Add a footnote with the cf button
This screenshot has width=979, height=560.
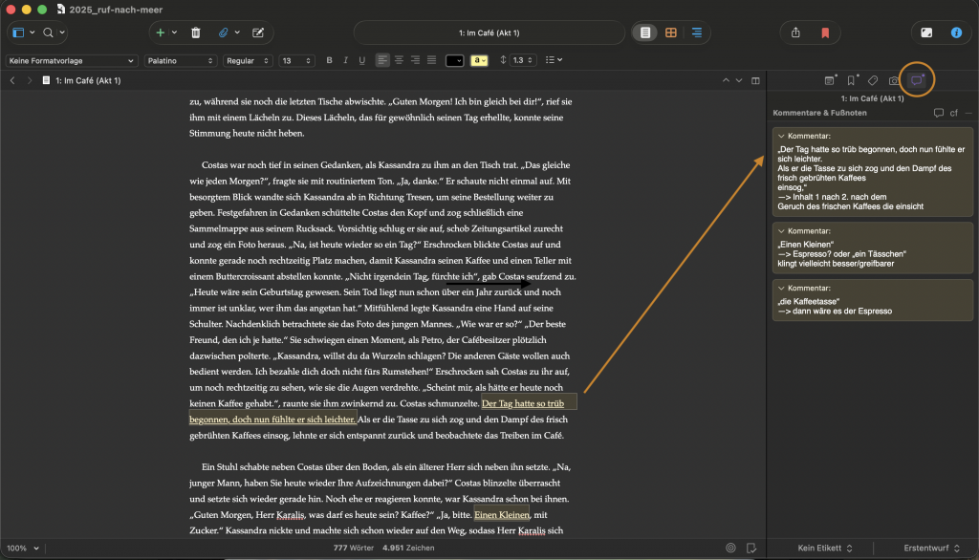[x=953, y=112]
